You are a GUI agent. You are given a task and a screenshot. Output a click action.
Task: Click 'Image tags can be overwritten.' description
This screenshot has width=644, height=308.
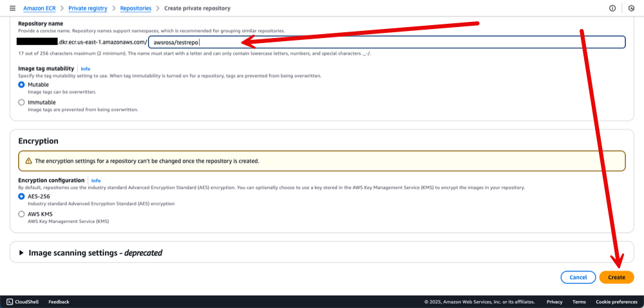[x=62, y=92]
